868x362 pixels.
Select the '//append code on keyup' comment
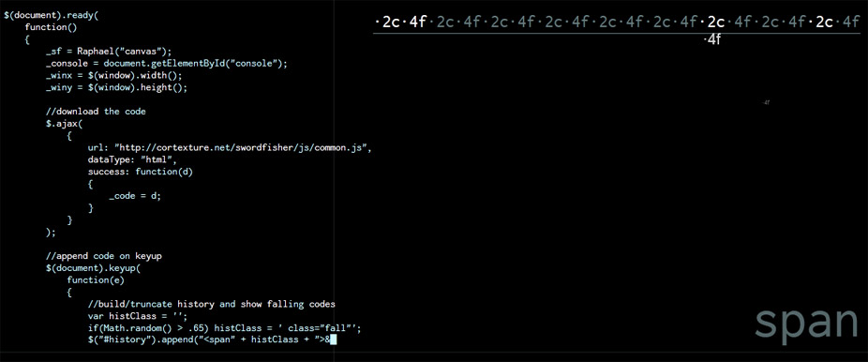(x=103, y=256)
